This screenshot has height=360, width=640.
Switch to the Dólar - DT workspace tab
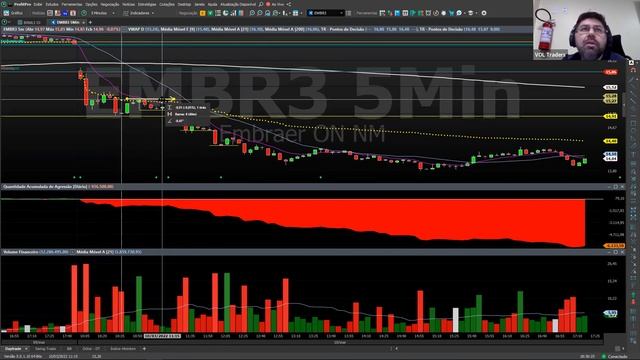(x=91, y=349)
